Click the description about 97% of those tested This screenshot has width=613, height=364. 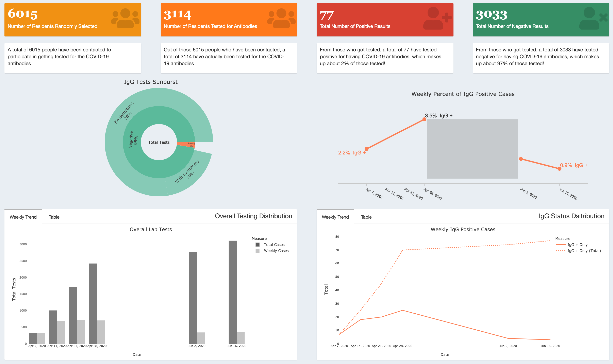tap(537, 57)
